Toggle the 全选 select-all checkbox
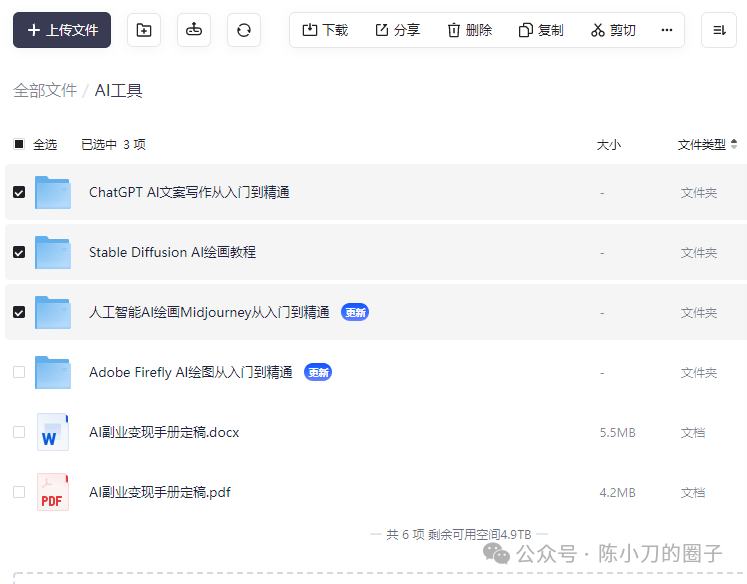The width and height of the screenshot is (747, 584). pos(19,144)
